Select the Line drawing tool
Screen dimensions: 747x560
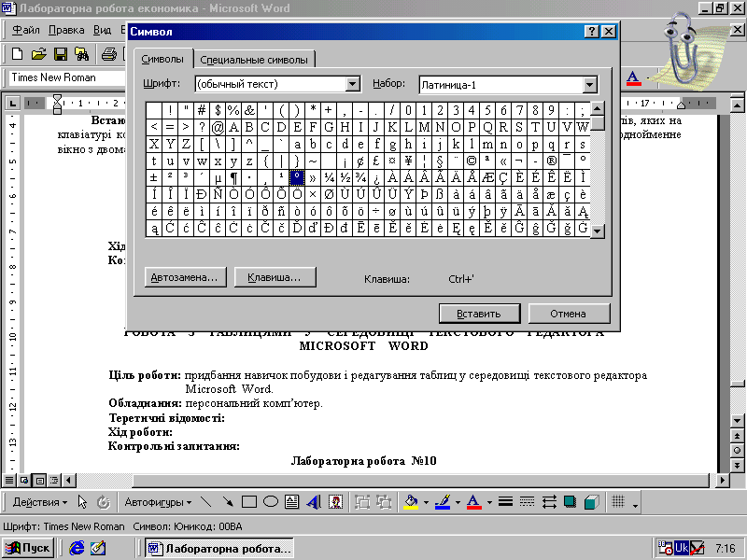click(x=205, y=502)
